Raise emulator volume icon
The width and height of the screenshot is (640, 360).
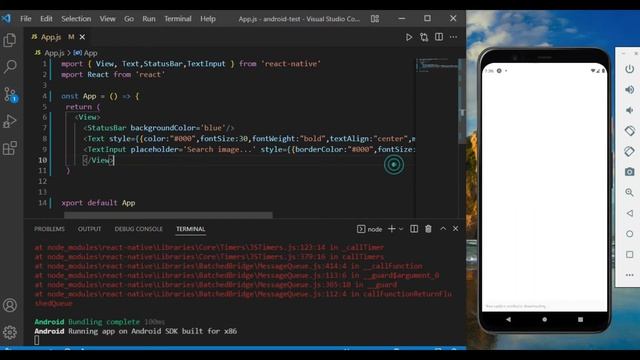click(x=629, y=89)
